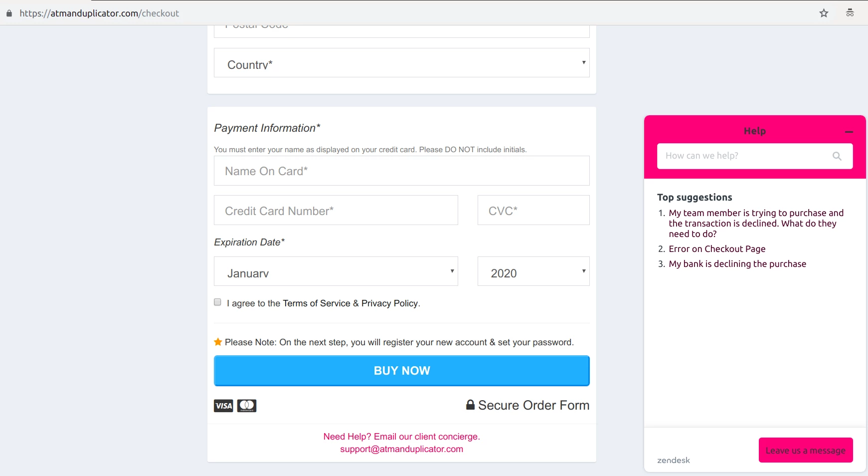
Task: Click the How can we help search box
Action: pyautogui.click(x=743, y=156)
